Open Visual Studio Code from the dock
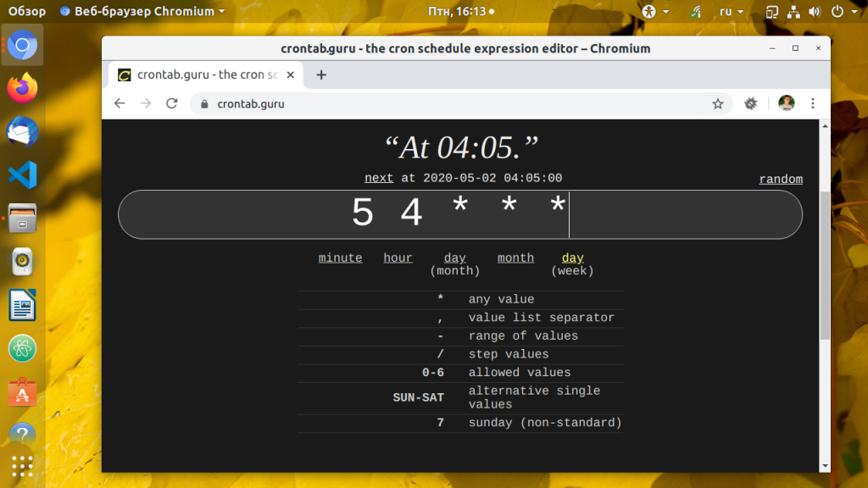 pos(23,175)
